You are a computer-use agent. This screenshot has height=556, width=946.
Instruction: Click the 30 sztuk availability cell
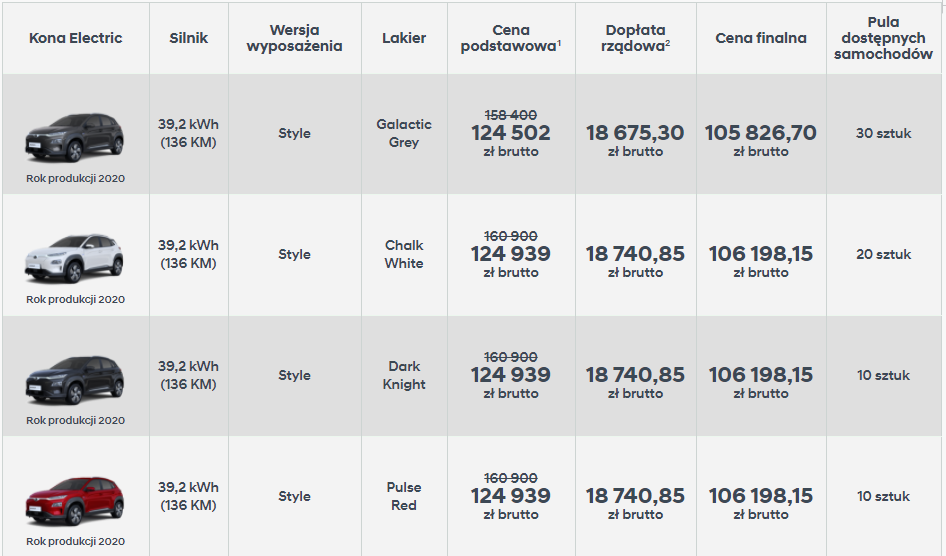883,133
